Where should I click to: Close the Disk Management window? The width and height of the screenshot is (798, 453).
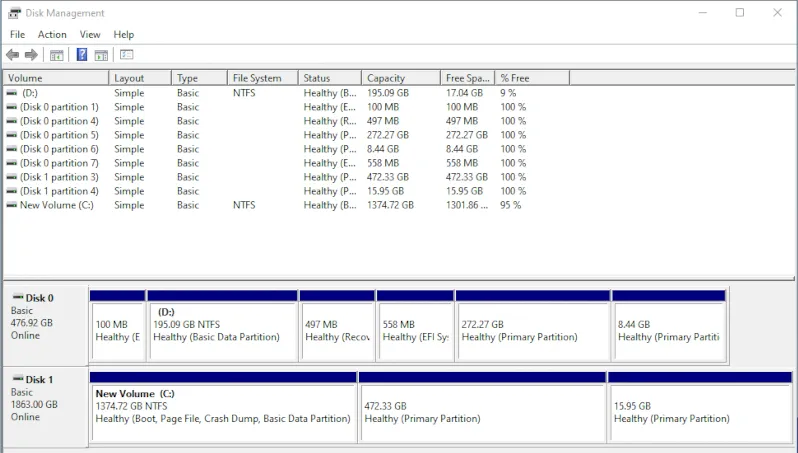[x=777, y=13]
